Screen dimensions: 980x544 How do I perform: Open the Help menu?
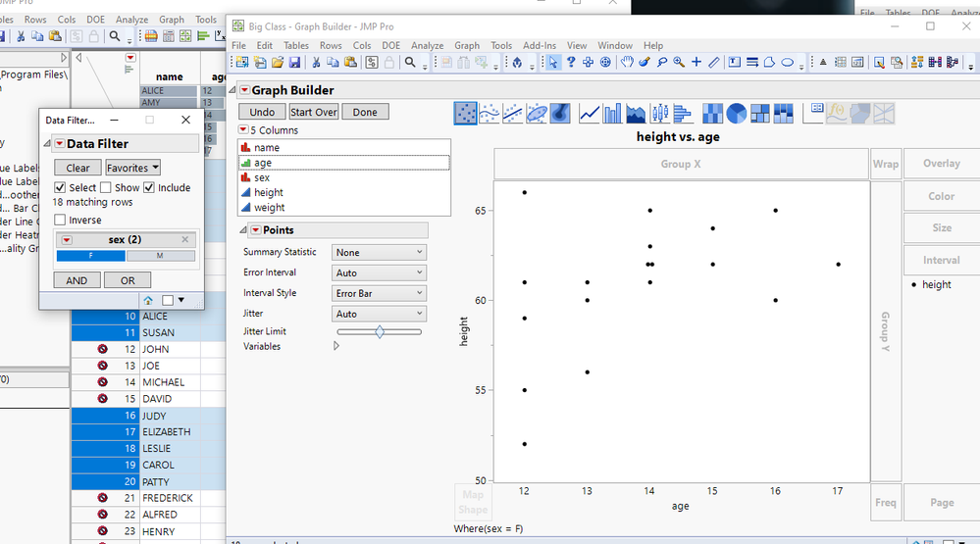[653, 46]
